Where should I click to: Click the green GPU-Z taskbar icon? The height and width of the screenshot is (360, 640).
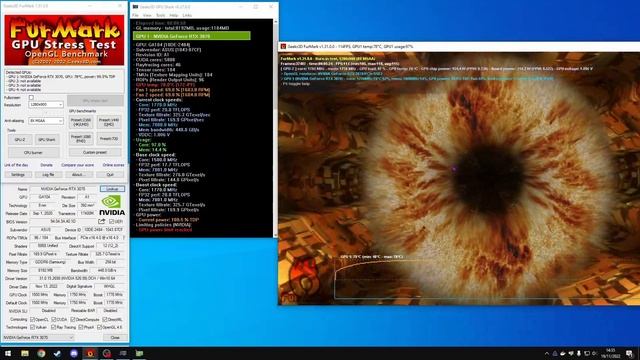139,353
